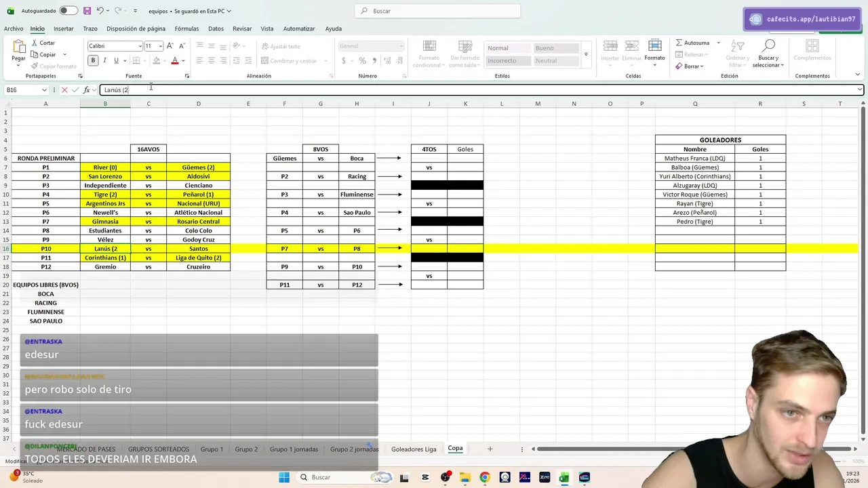This screenshot has height=488, width=868.
Task: Click the center horizontal alignment icon
Action: 211,60
